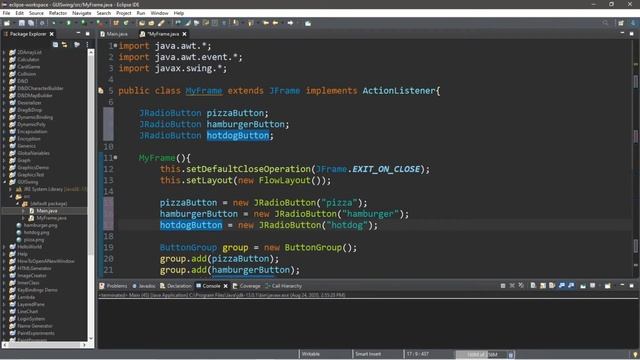This screenshot has width=640, height=360.
Task: Click the New Java Class icon
Action: click(x=126, y=23)
